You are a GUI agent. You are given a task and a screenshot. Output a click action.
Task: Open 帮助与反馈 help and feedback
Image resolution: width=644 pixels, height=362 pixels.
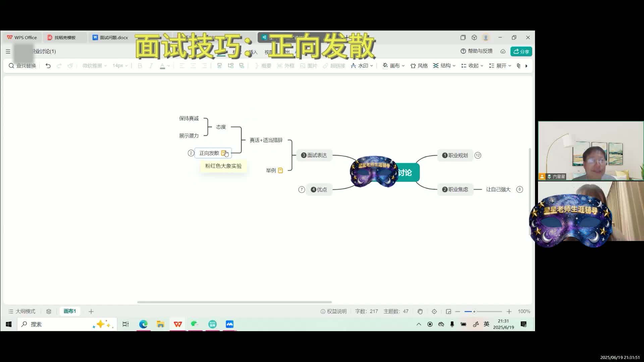click(x=477, y=51)
